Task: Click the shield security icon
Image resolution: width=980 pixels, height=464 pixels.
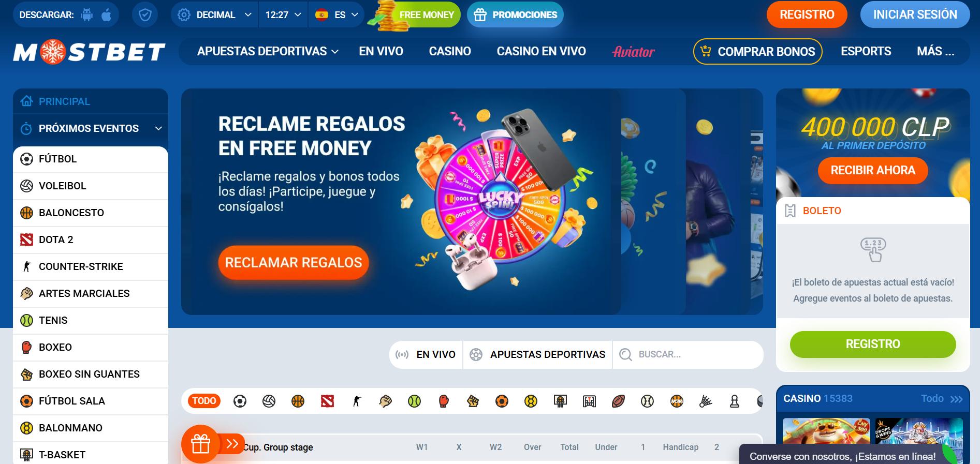Action: (x=145, y=15)
